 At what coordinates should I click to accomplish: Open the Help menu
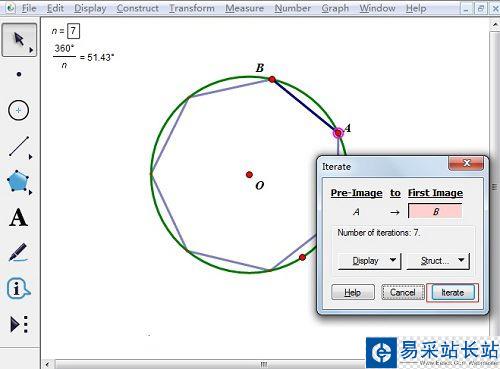[x=416, y=8]
